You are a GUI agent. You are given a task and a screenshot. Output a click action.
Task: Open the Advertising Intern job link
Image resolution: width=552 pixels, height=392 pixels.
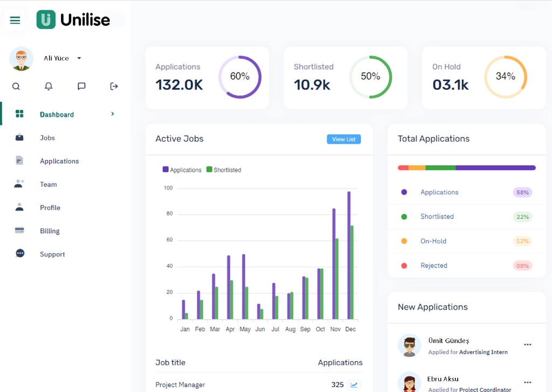point(484,352)
